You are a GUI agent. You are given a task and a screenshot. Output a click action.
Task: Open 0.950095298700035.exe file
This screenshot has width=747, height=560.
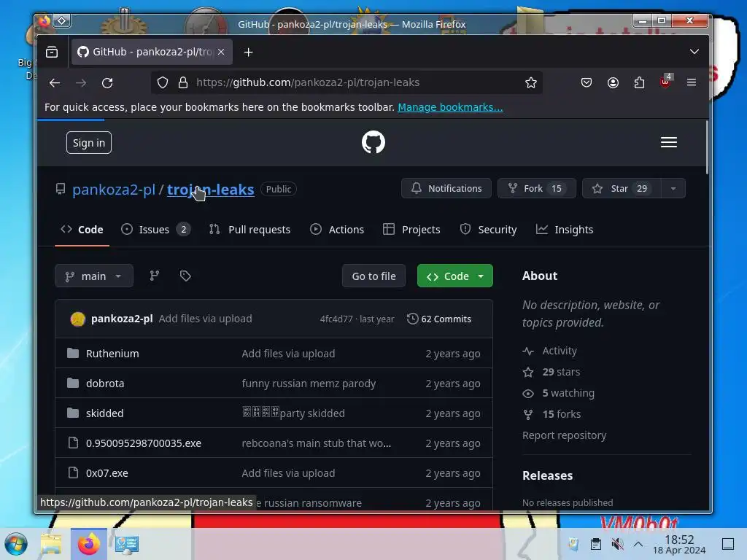pos(144,443)
